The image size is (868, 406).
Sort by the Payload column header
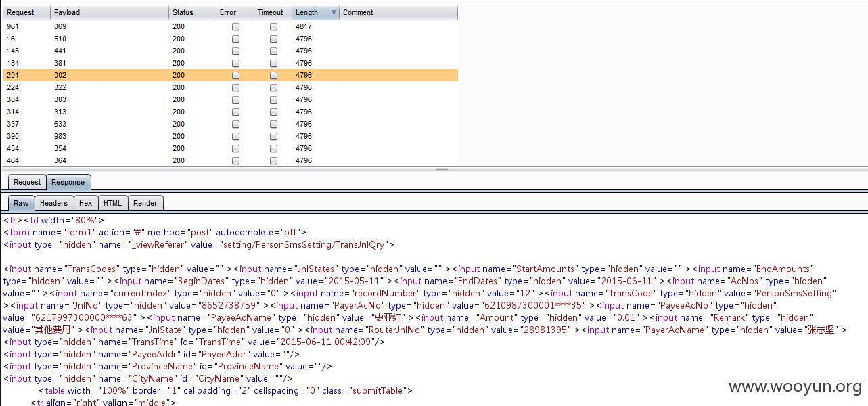pos(110,12)
